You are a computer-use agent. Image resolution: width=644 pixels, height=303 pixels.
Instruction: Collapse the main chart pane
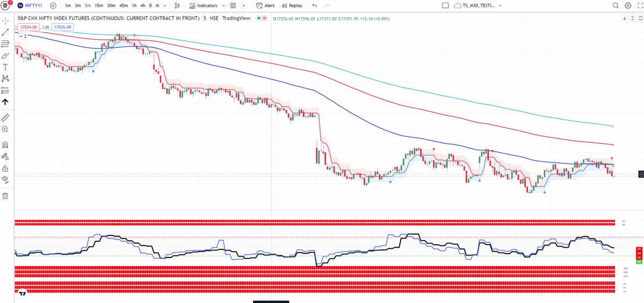pos(633,18)
